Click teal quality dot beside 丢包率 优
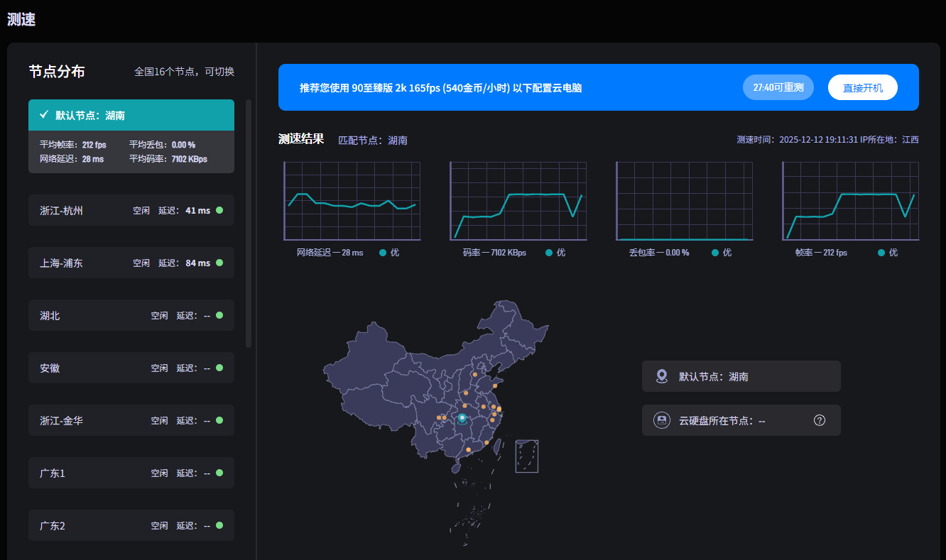The image size is (946, 560). (x=715, y=253)
